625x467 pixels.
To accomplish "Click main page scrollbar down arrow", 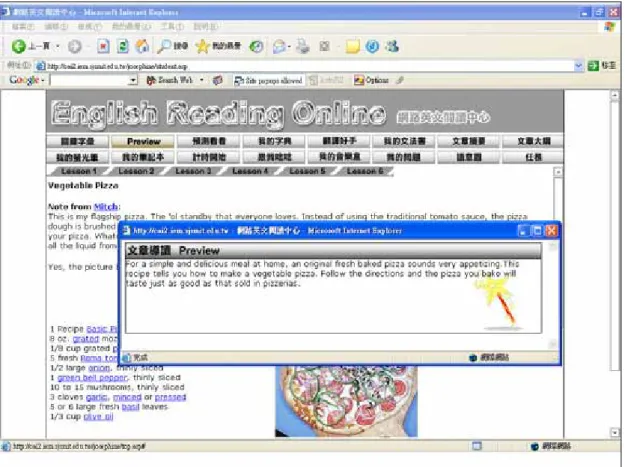I will (614, 432).
